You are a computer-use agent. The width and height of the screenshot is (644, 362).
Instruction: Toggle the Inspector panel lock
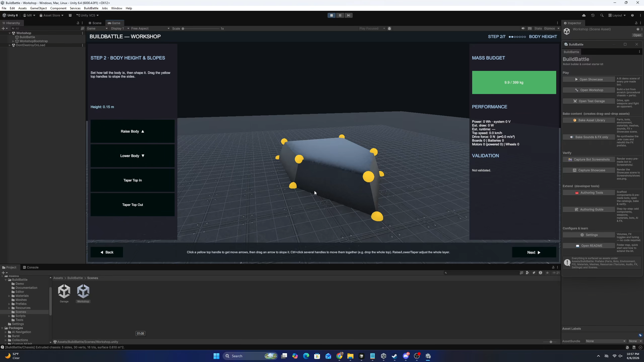[636, 23]
